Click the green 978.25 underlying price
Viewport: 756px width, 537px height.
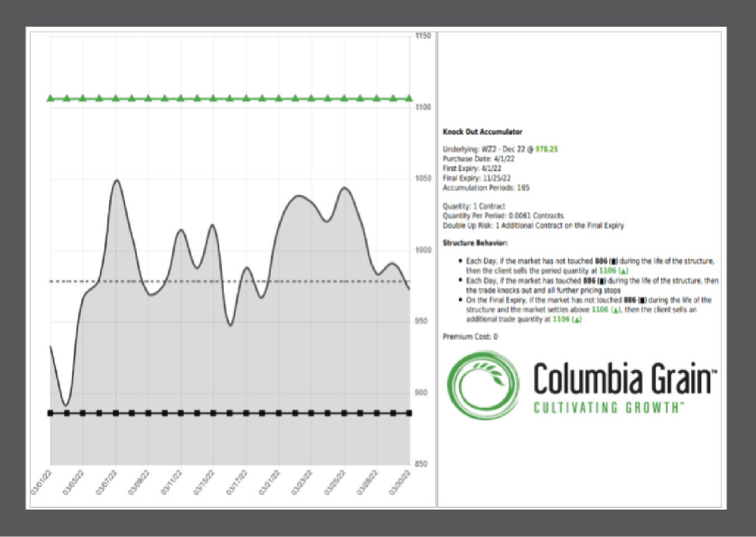[x=547, y=150]
